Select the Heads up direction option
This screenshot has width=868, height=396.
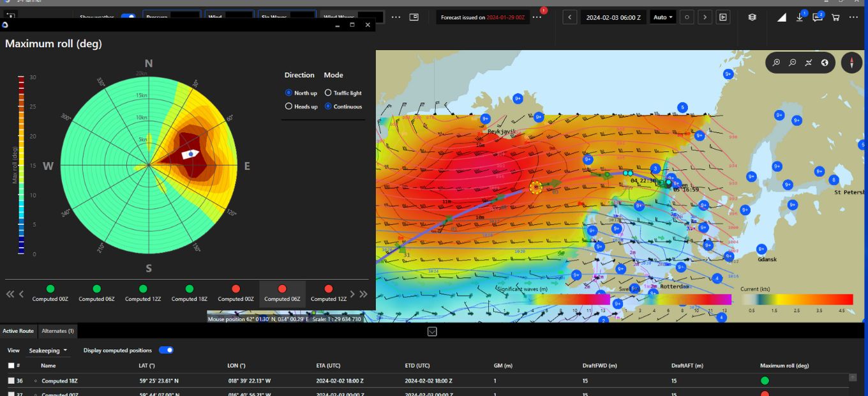pyautogui.click(x=301, y=107)
